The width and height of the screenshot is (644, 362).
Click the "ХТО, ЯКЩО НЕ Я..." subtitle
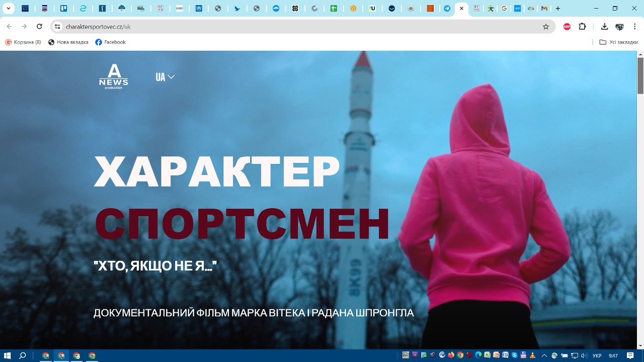(x=155, y=266)
